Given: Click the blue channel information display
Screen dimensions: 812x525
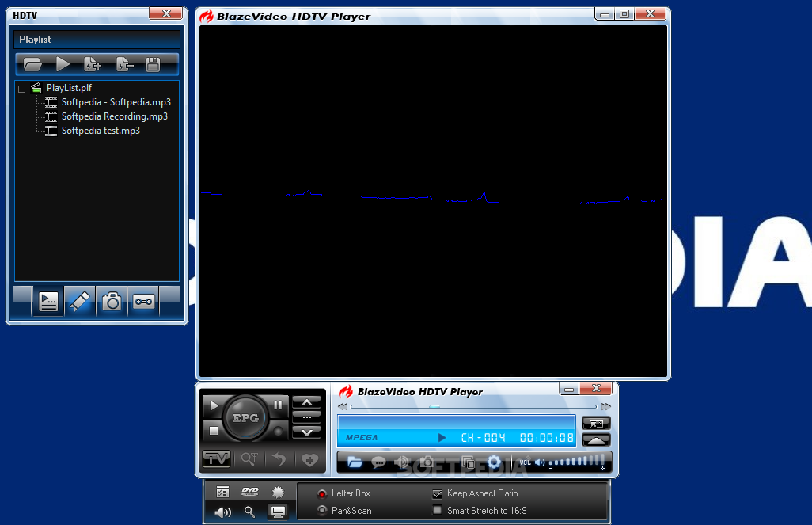Looking at the screenshot, I should pos(456,431).
